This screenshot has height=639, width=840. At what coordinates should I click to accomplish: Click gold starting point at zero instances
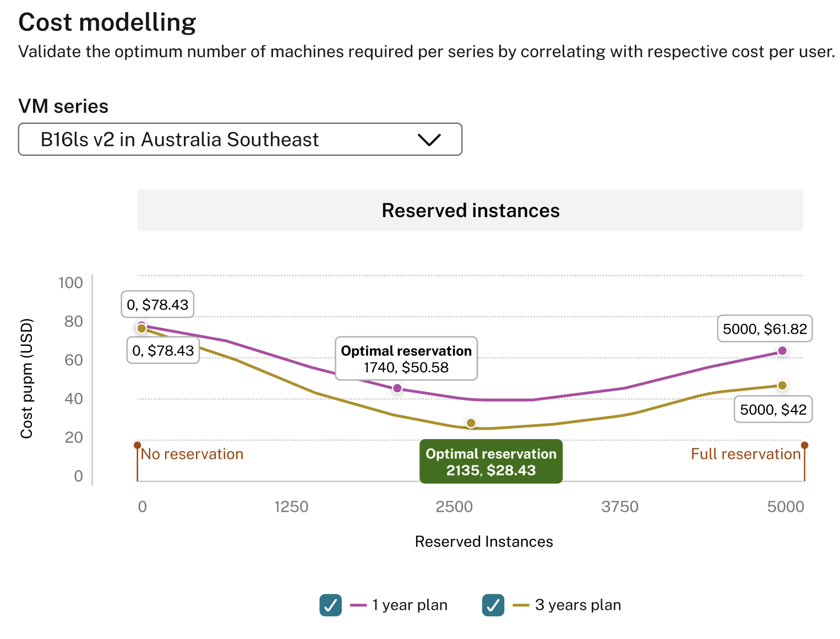click(141, 328)
